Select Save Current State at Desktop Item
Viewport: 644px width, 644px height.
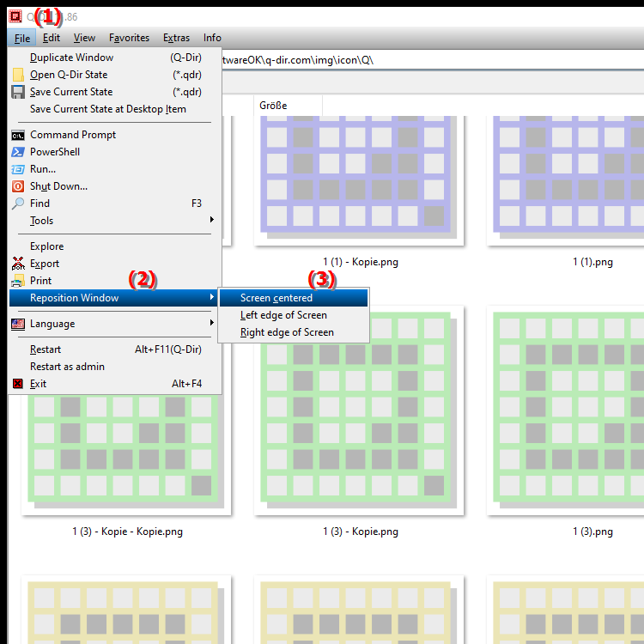[x=114, y=109]
